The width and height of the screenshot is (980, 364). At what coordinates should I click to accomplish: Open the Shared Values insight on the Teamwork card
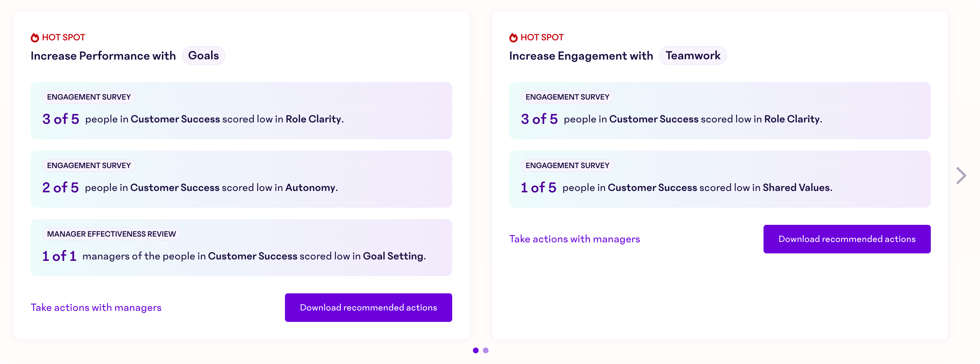coord(719,179)
